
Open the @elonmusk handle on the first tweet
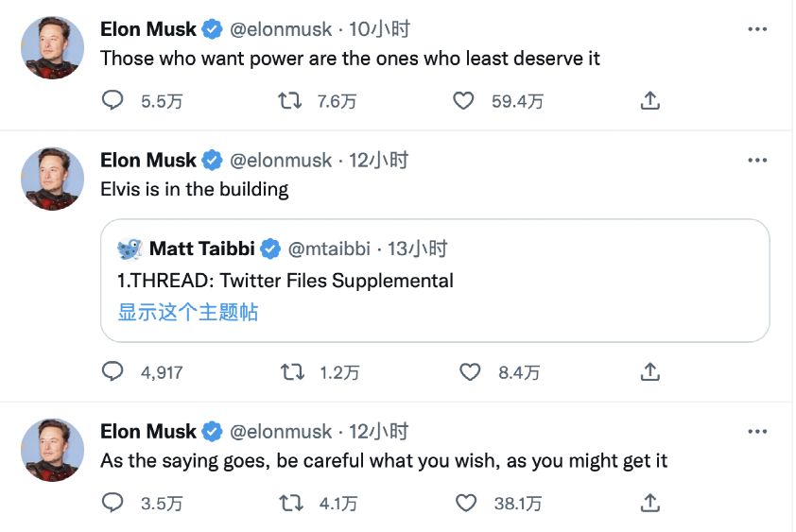281,29
